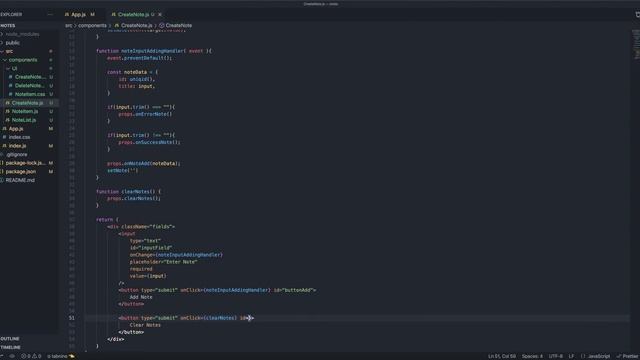Click line number 51 in the gutter
Viewport: 640px width, 360px height.
pyautogui.click(x=72, y=318)
